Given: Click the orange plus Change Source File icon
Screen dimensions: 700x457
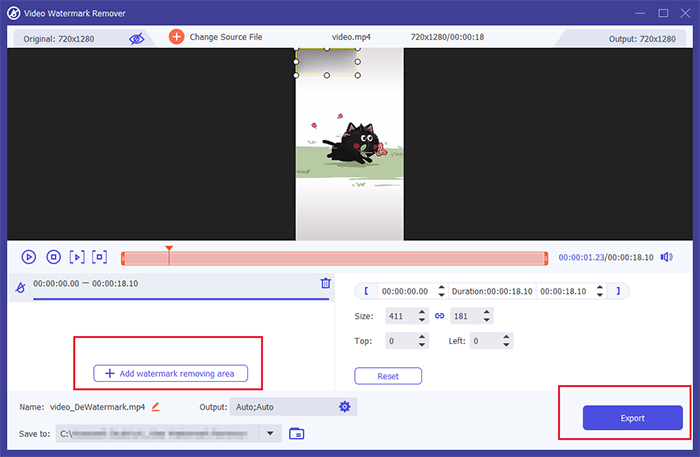Looking at the screenshot, I should click(176, 37).
